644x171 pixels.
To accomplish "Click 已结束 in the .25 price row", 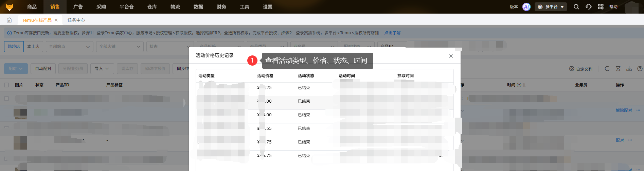I will tap(304, 88).
